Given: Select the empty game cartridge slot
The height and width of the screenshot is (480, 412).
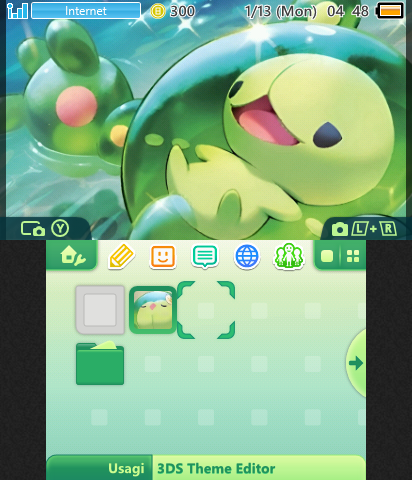Looking at the screenshot, I should point(100,310).
